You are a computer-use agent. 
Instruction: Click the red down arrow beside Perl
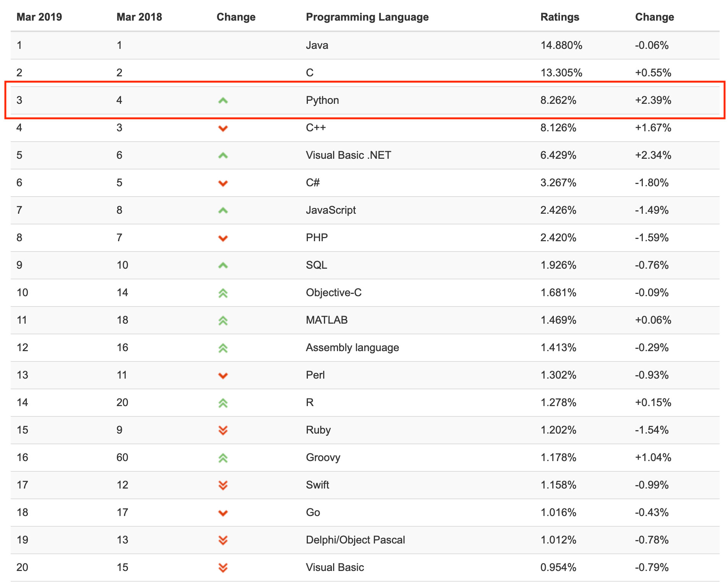pos(223,376)
